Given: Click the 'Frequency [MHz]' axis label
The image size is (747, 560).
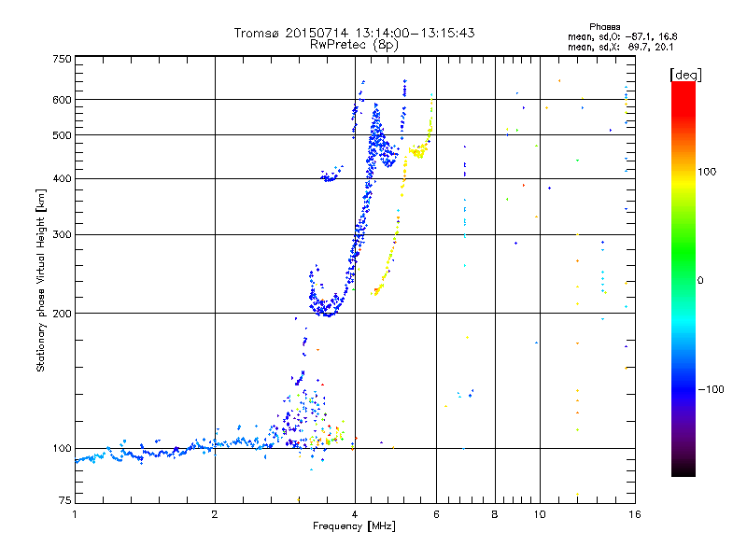Looking at the screenshot, I should (354, 526).
